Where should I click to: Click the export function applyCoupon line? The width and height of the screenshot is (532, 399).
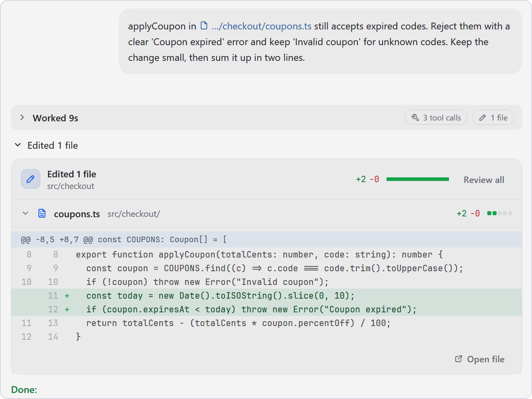pos(266,255)
